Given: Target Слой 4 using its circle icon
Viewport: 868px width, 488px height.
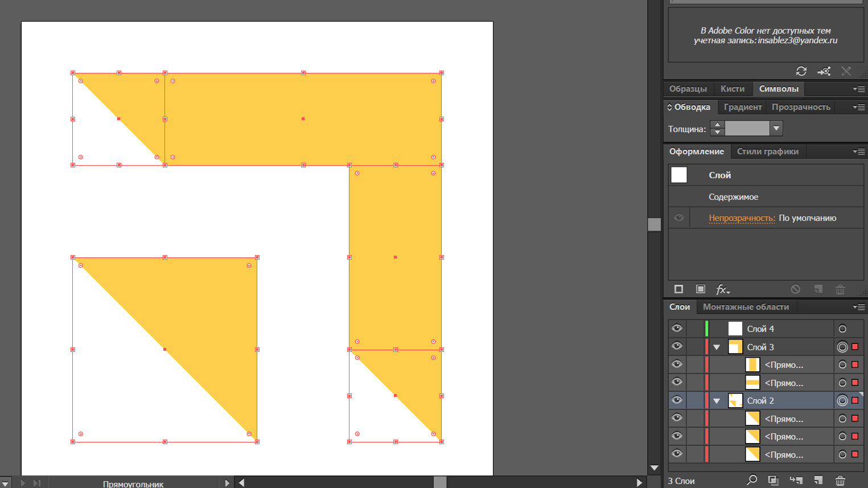Looking at the screenshot, I should 842,329.
